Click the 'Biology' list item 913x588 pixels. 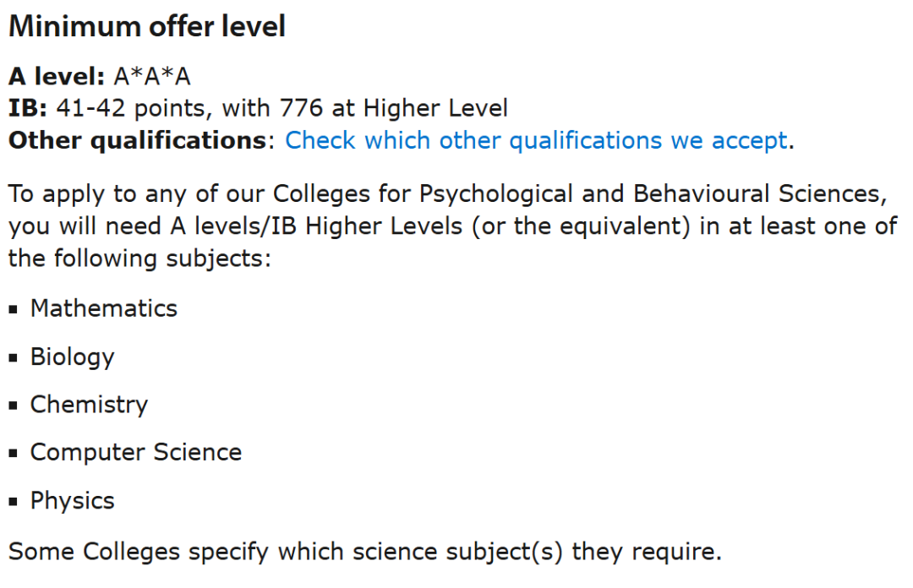72,357
